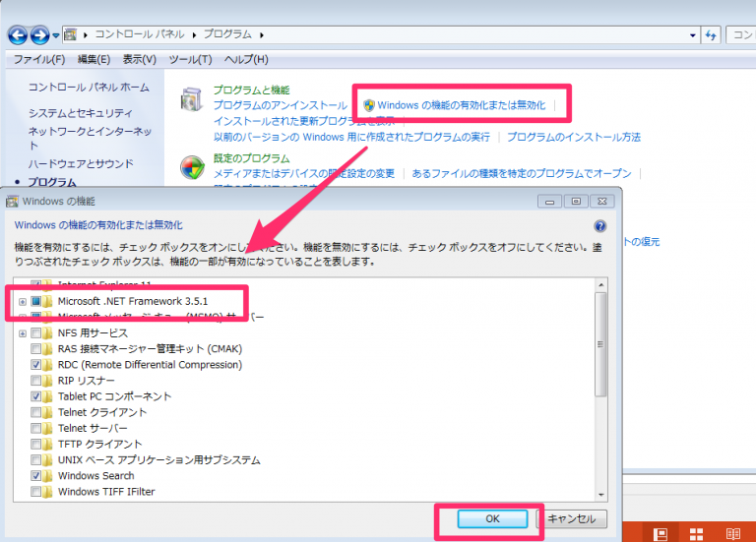Click the コントロール パネル breadcrumb
The height and width of the screenshot is (542, 756).
[140, 34]
